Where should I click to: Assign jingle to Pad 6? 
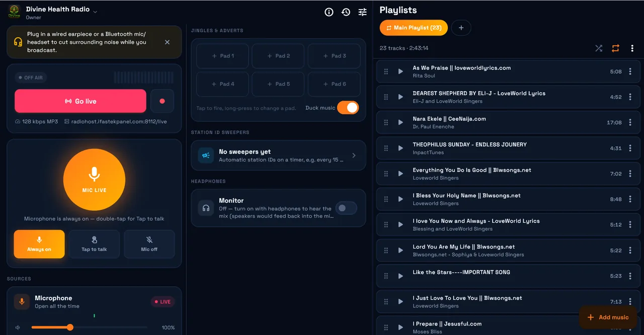pyautogui.click(x=335, y=84)
